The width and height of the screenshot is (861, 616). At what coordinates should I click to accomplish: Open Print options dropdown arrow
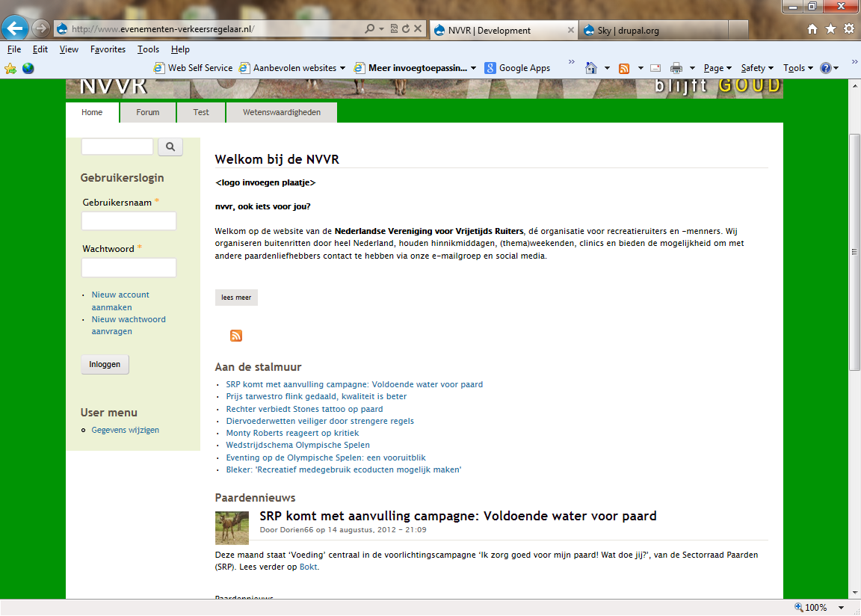(x=692, y=68)
